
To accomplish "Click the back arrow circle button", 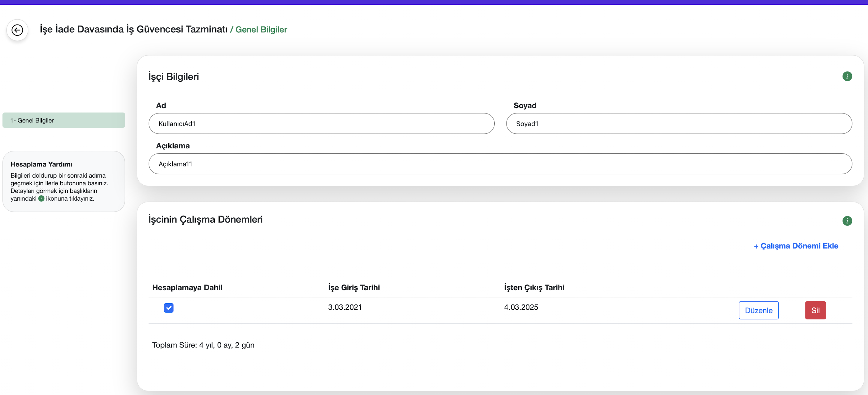I will coord(17,30).
